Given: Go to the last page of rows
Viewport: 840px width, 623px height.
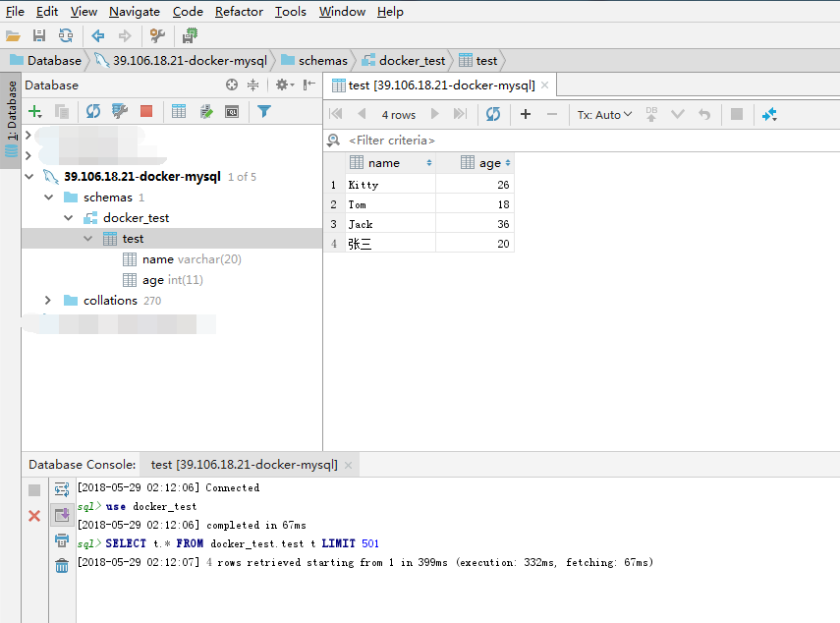Looking at the screenshot, I should [x=460, y=114].
